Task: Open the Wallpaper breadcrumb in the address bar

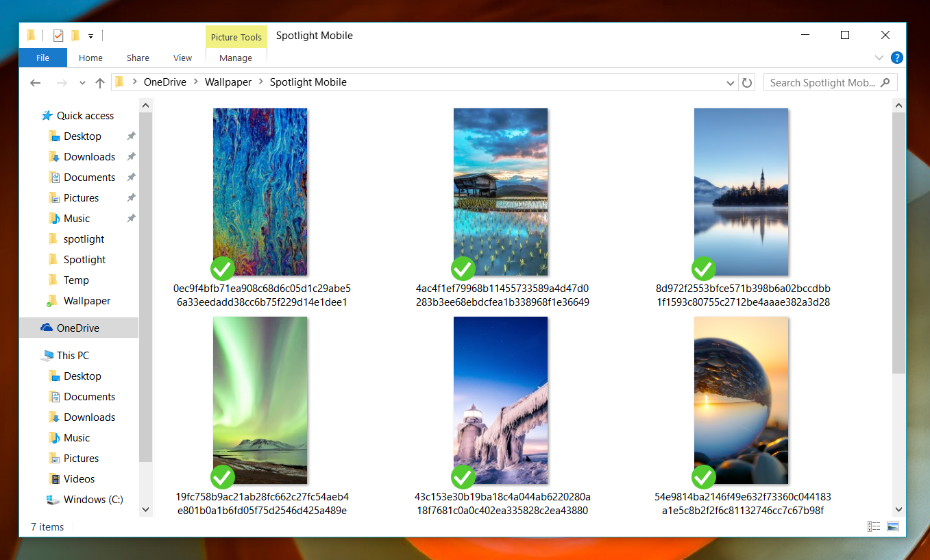Action: pos(228,82)
